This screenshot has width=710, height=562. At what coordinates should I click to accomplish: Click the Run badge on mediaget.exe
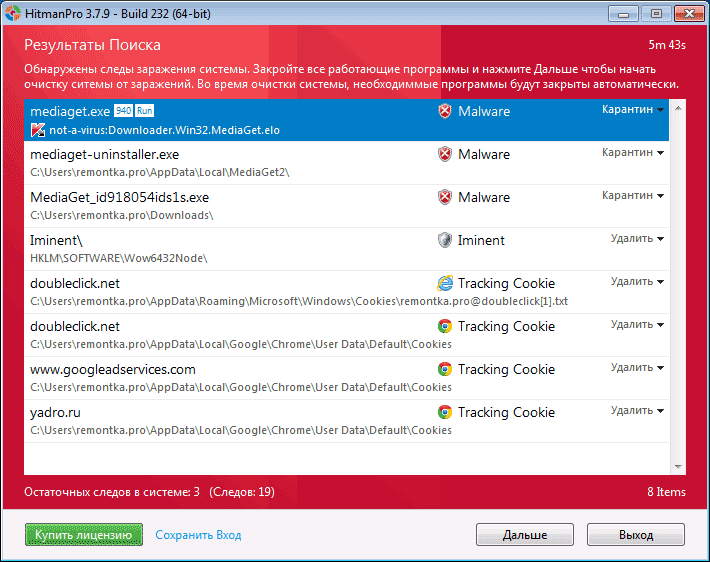click(x=144, y=111)
